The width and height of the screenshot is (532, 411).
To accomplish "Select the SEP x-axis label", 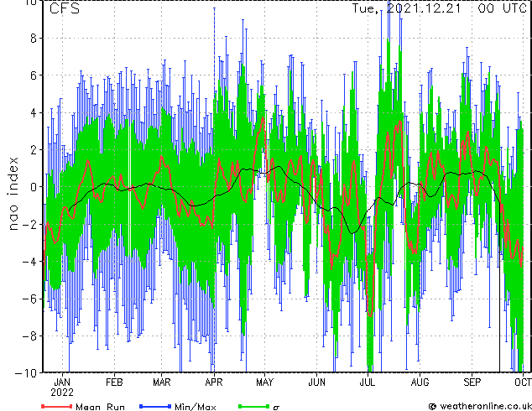I will click(x=472, y=382).
